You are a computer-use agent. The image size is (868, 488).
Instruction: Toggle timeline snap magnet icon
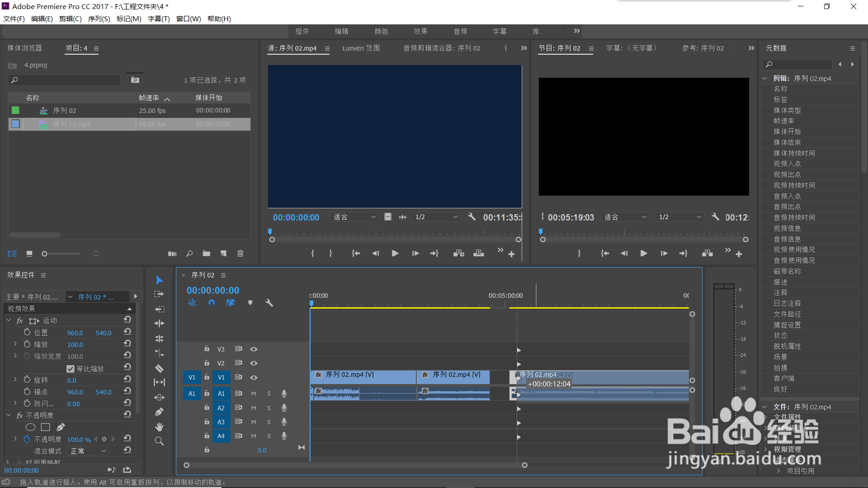212,303
